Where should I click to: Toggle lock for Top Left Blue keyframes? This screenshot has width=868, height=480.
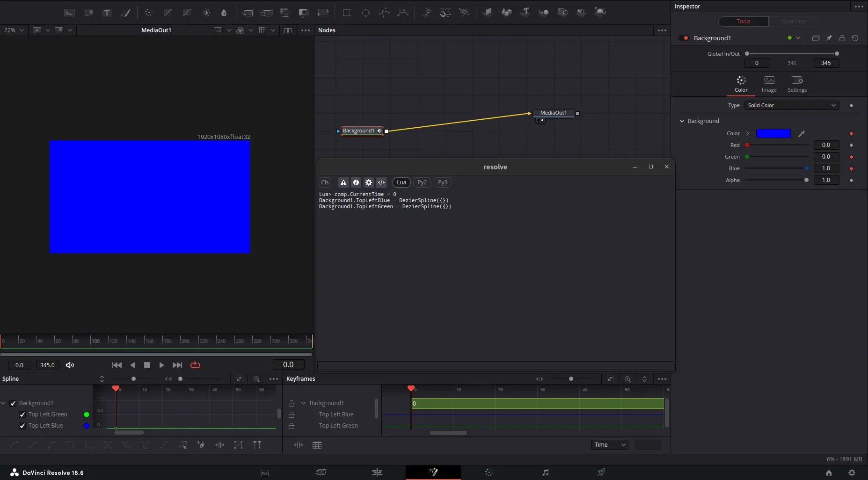(x=292, y=415)
